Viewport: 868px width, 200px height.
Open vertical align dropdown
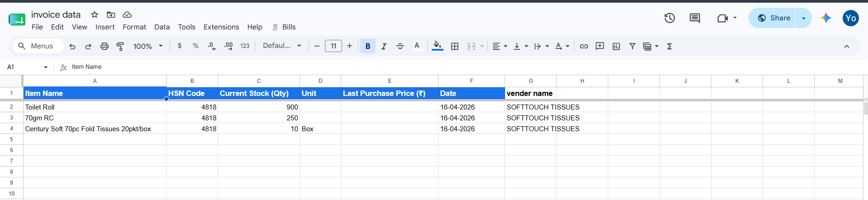[520, 46]
